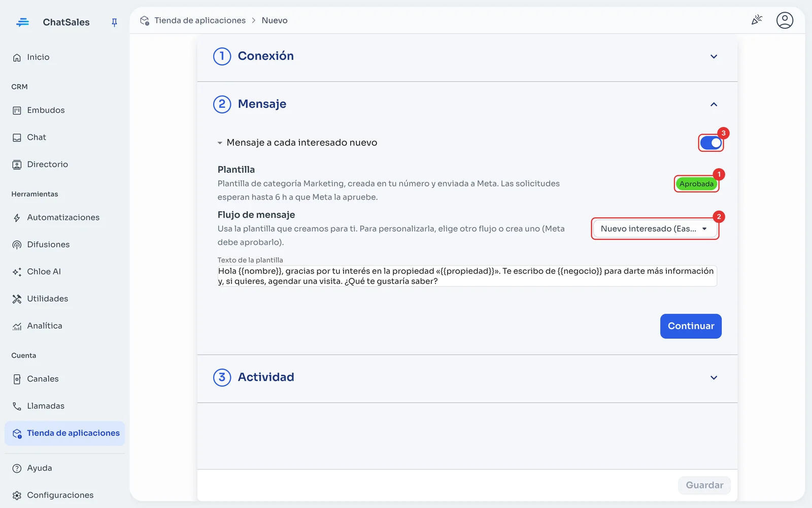812x508 pixels.
Task: Click the Automatizaciones lightning icon
Action: coord(17,217)
